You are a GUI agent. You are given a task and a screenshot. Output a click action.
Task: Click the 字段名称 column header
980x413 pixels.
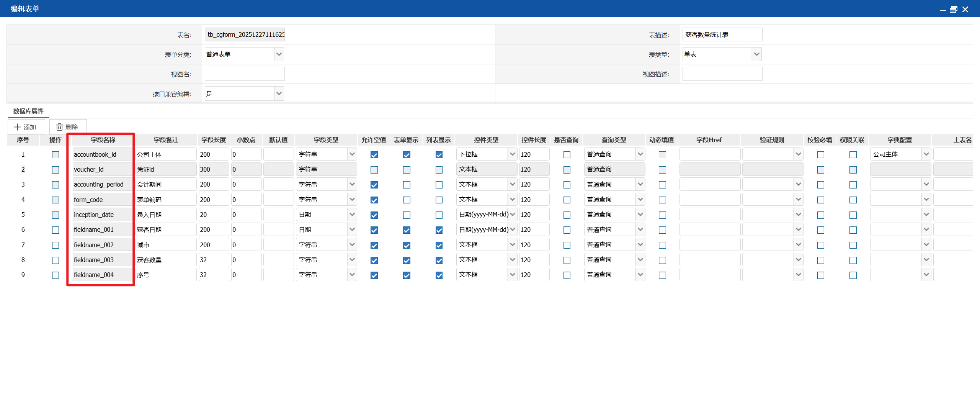tap(103, 140)
